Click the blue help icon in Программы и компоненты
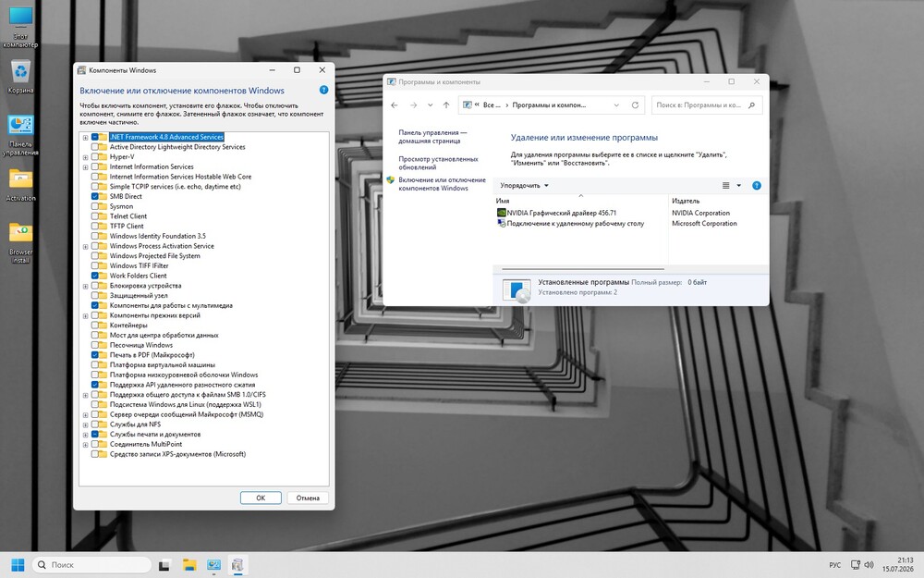 757,185
